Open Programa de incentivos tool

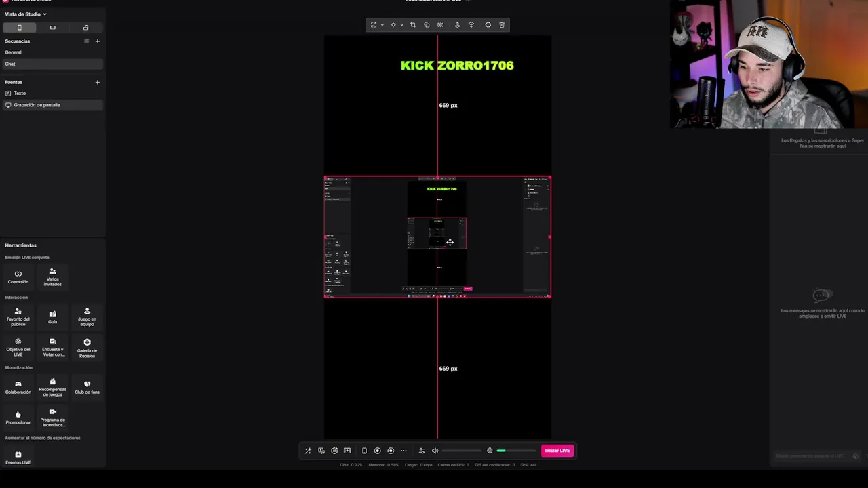52,418
